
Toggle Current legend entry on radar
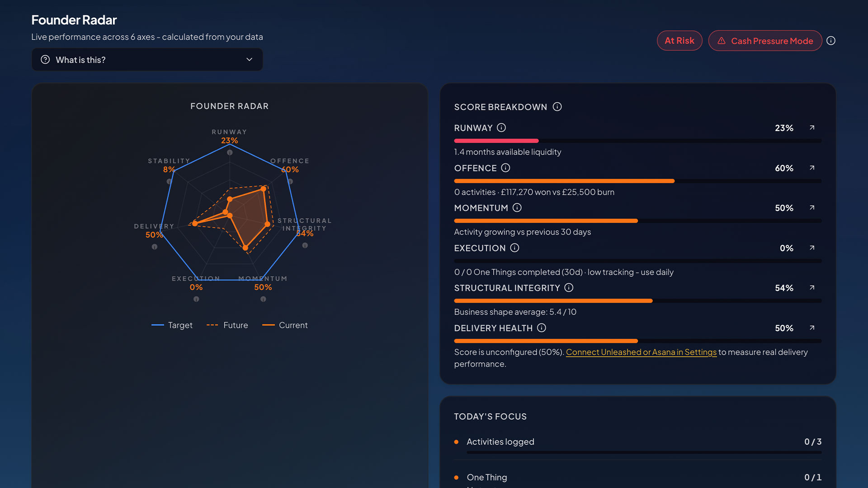pyautogui.click(x=285, y=325)
